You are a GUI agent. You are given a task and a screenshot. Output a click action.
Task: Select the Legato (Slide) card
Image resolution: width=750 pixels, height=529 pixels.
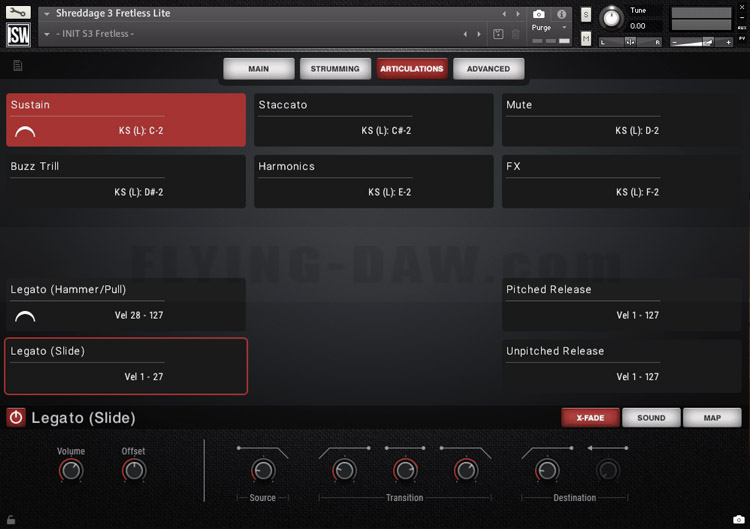(x=126, y=366)
